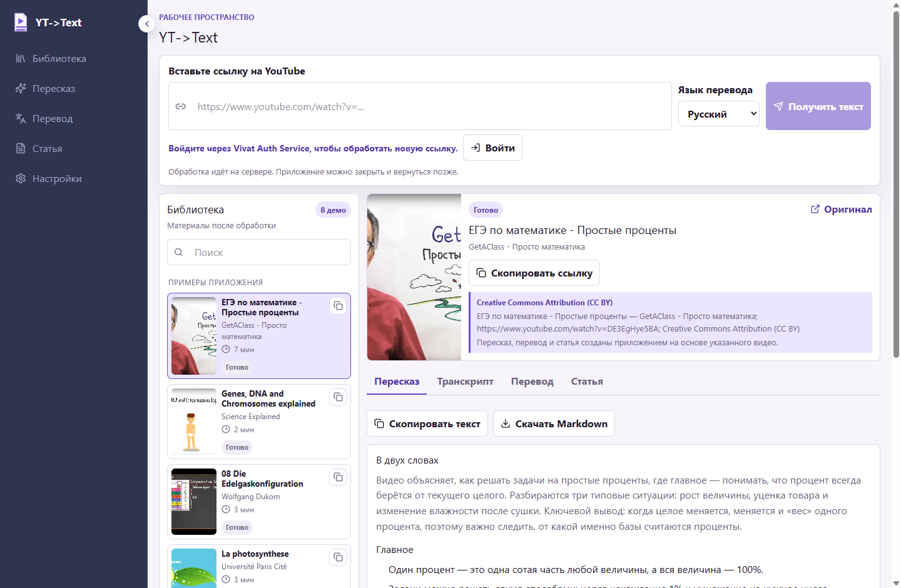Click the GetAClass - Просто математика subtitle in header

pos(527,247)
